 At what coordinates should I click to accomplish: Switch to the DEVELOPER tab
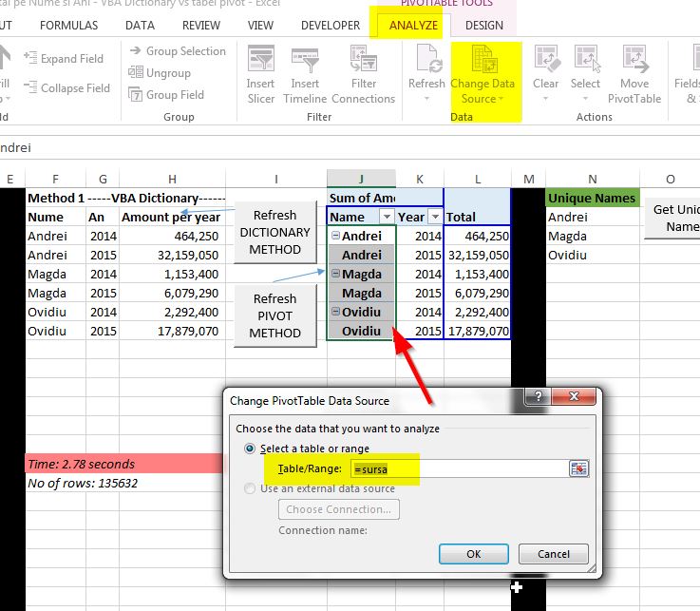(331, 26)
